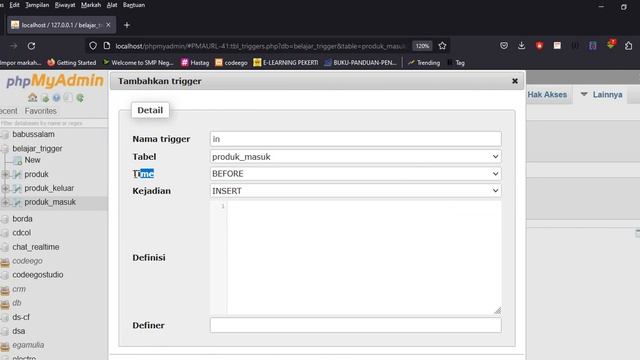
Task: Switch to the Favorites tab in sidebar
Action: coord(40,111)
